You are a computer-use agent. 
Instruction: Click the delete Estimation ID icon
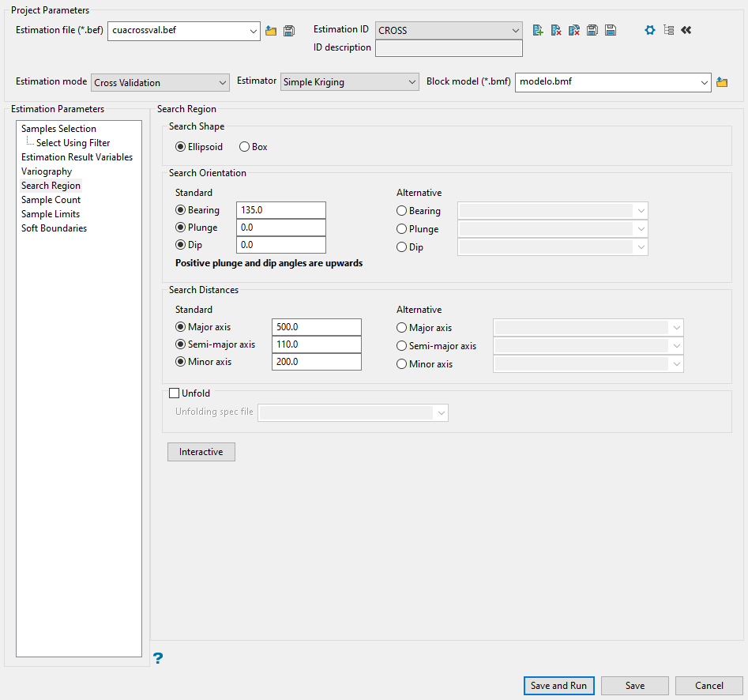[x=556, y=30]
